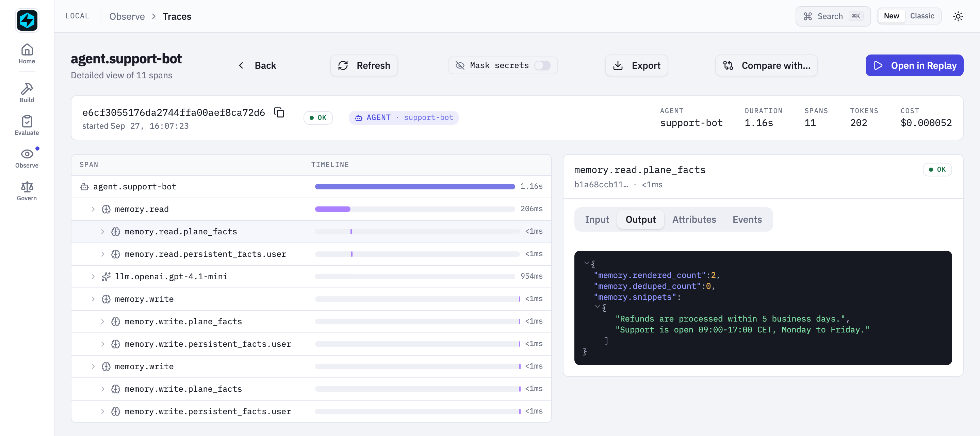This screenshot has width=980, height=436.
Task: Go Back to the traces list
Action: [257, 65]
